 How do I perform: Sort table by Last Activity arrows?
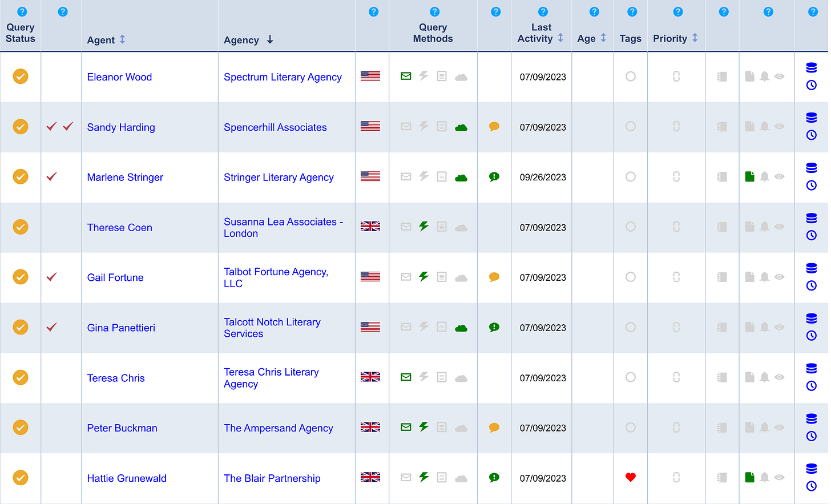tap(560, 38)
